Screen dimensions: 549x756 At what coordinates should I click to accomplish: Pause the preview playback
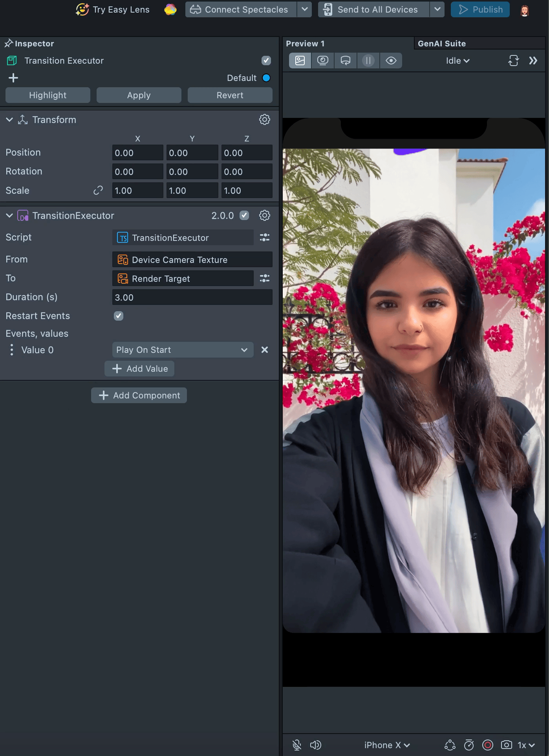368,61
